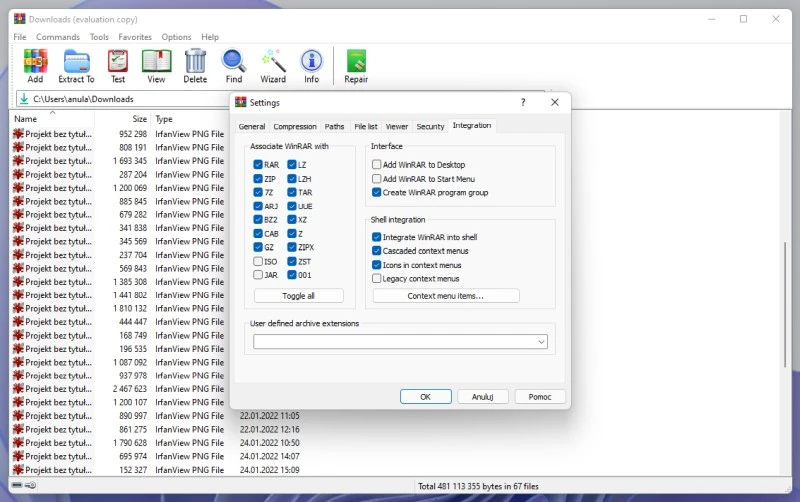Click the Anuluj cancel button
Screen dimensions: 800x502
click(483, 396)
